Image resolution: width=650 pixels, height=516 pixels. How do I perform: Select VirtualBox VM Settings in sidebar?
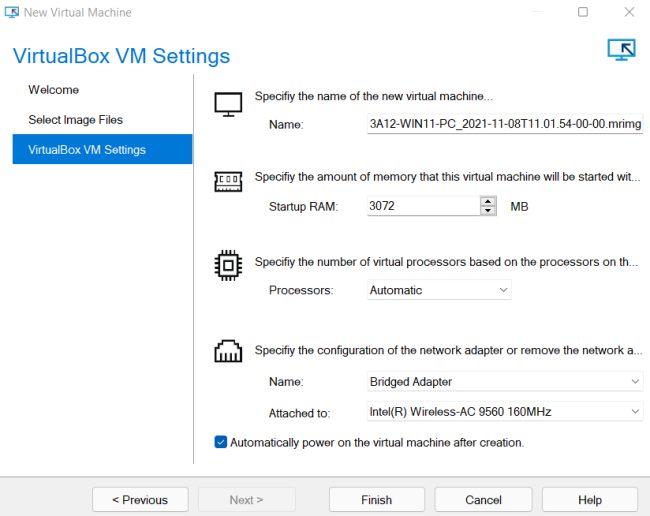click(87, 150)
